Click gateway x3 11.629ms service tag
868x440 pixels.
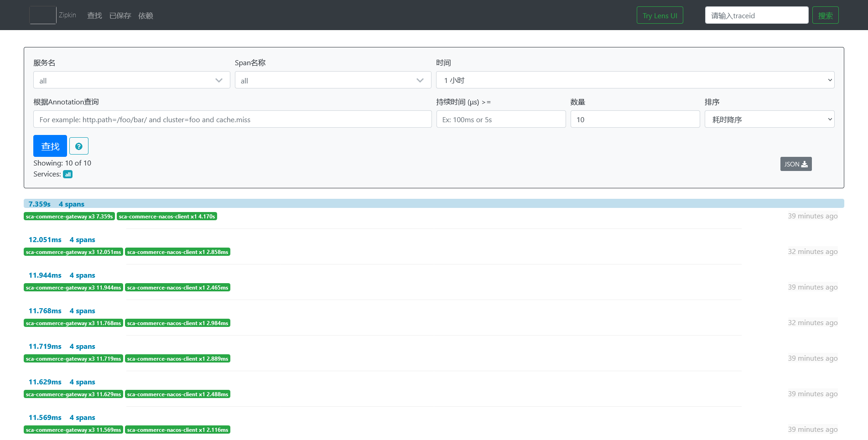coord(73,394)
